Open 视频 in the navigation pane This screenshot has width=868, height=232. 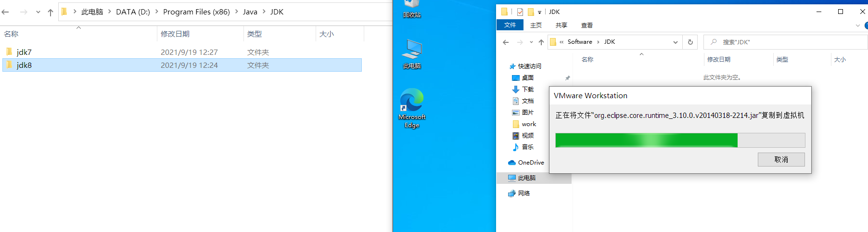click(x=527, y=136)
